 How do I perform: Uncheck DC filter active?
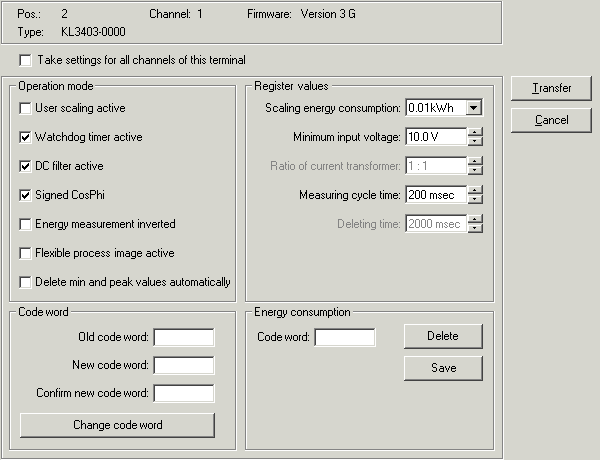(x=25, y=166)
